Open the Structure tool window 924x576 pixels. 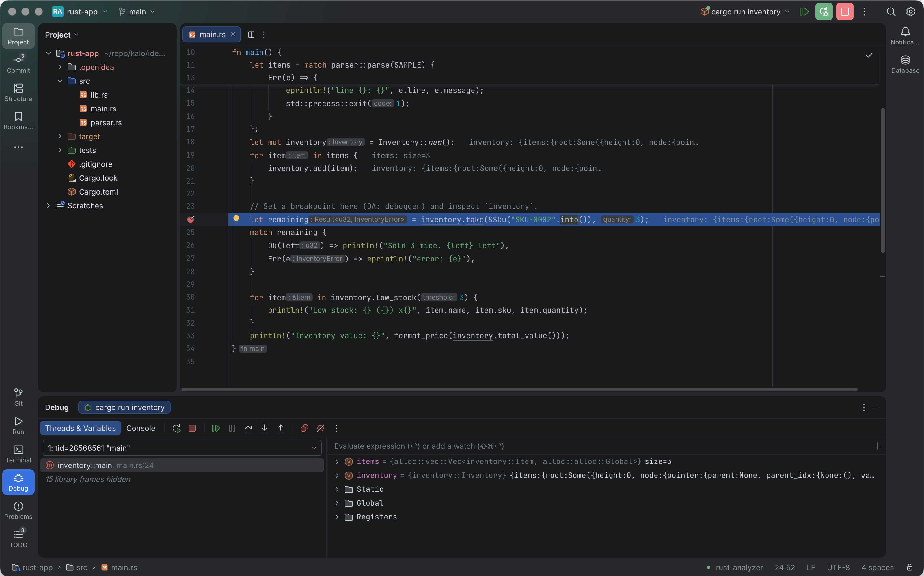point(18,92)
